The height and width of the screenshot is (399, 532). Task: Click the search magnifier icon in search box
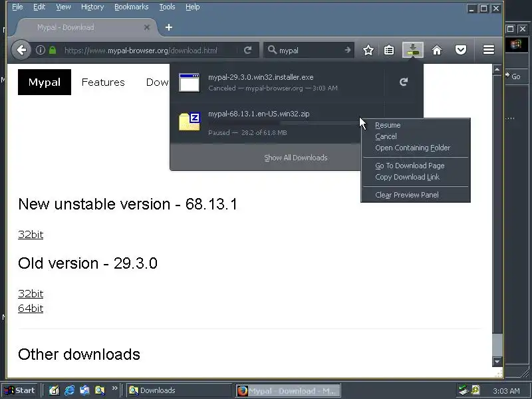click(272, 50)
